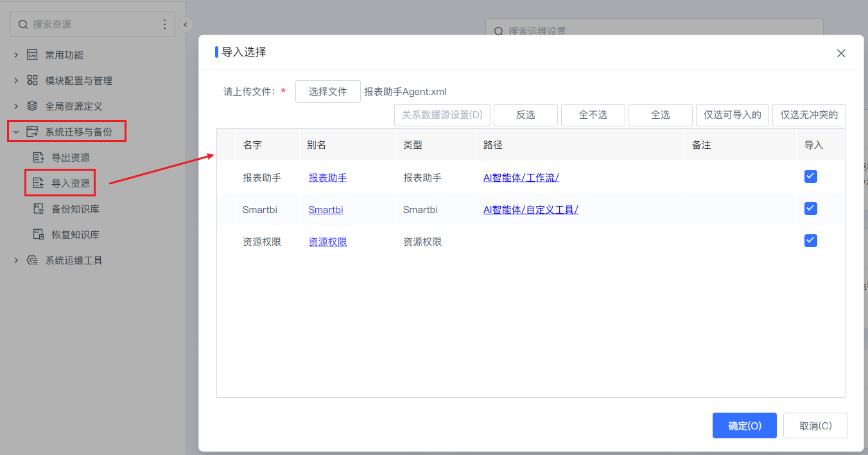Click the 常用功能 code-window icon
Viewport: 868px width, 455px height.
pyautogui.click(x=32, y=55)
